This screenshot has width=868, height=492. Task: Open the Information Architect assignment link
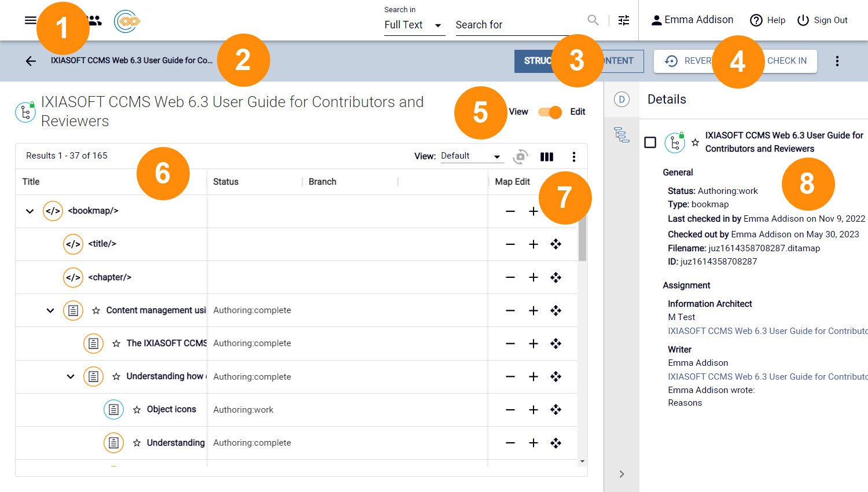pyautogui.click(x=768, y=331)
